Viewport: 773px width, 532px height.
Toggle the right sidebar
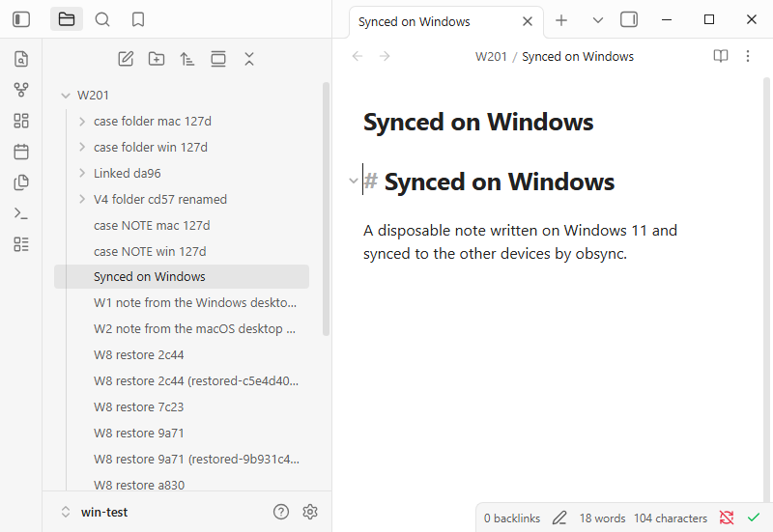pos(629,19)
